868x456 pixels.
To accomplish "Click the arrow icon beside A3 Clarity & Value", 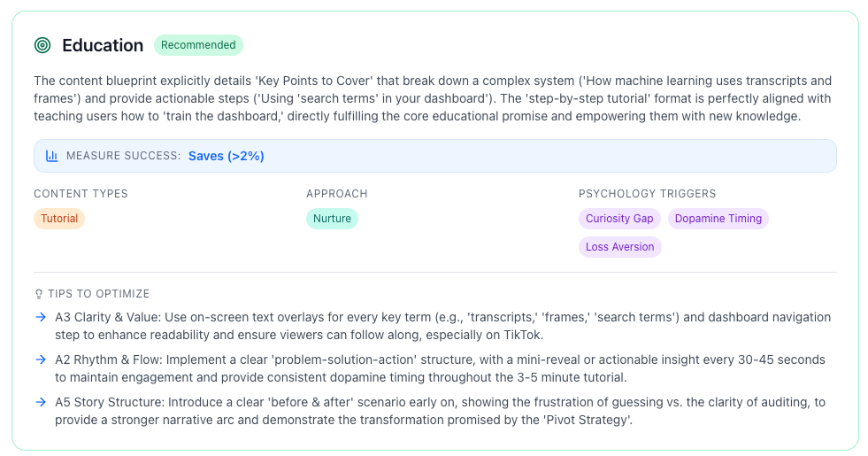I will tap(41, 317).
